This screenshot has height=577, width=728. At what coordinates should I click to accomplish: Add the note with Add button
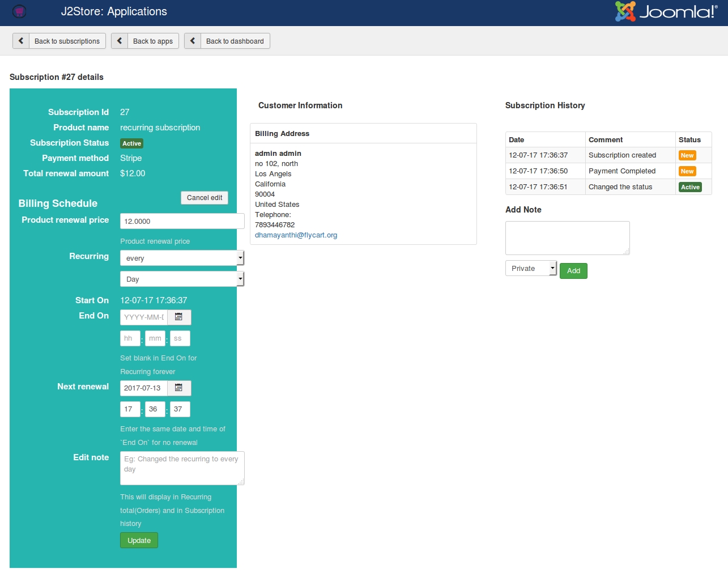click(x=573, y=271)
